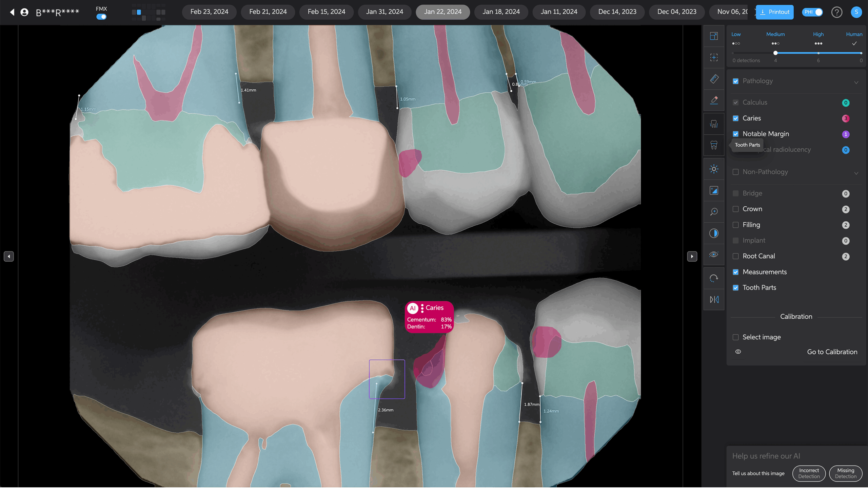
Task: Enable the Crown checkbox
Action: tap(735, 209)
